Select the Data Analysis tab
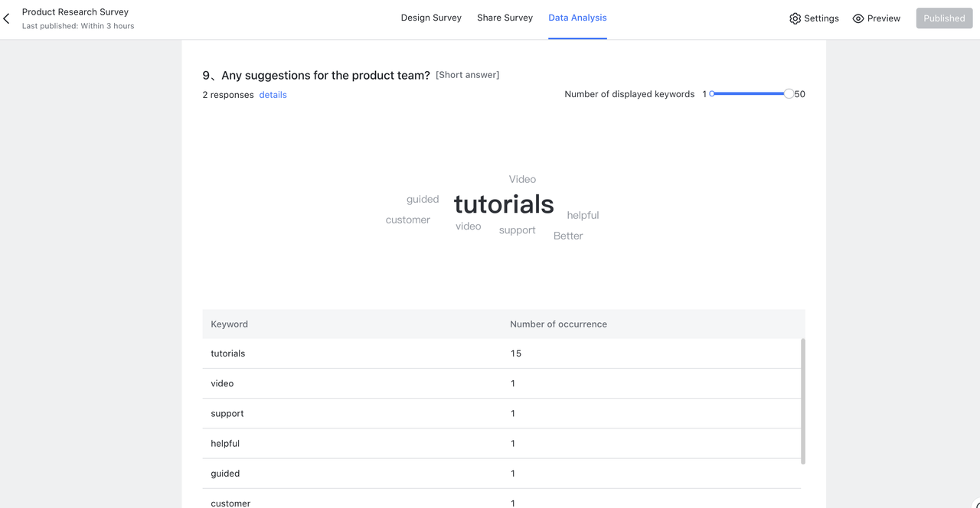 coord(577,18)
